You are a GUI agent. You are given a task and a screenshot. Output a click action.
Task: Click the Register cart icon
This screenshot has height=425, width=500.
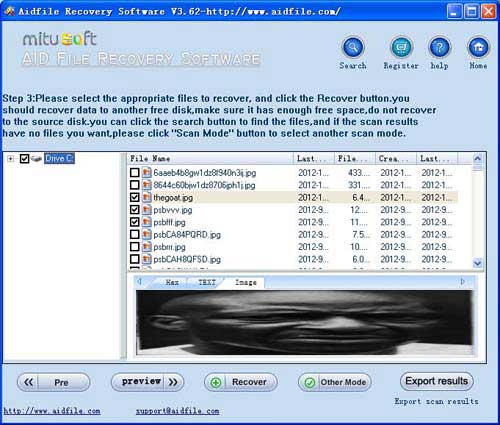[401, 48]
